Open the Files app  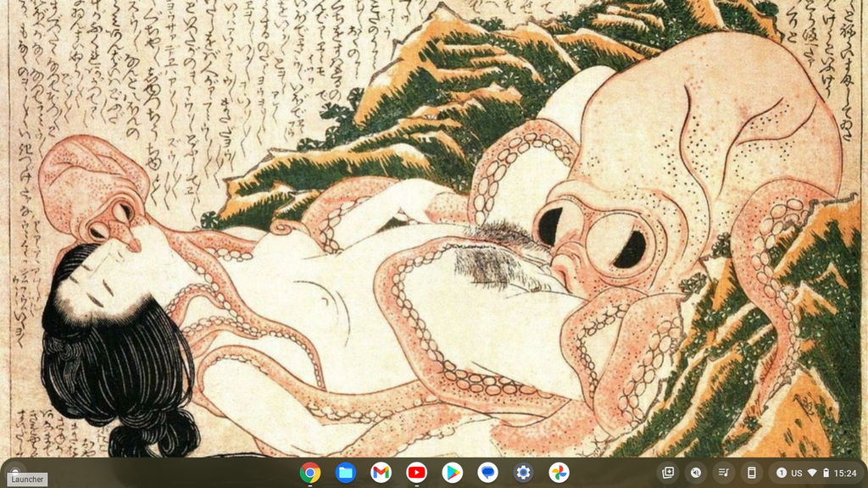(346, 473)
